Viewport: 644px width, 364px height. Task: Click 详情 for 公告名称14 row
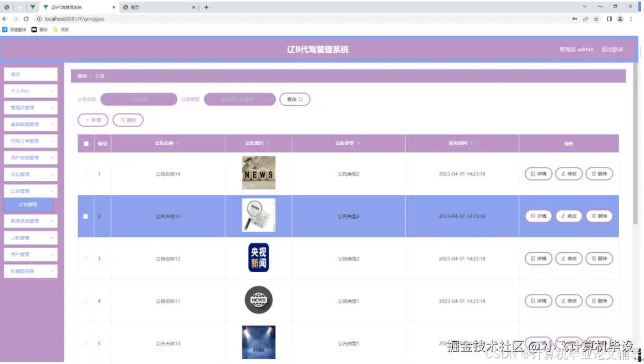[x=539, y=174]
